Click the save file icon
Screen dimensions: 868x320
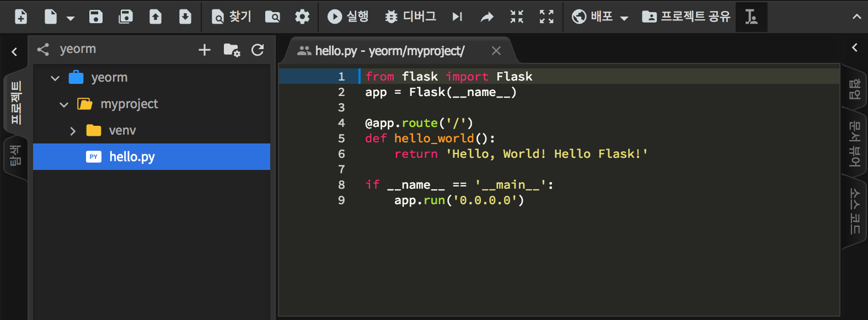point(96,17)
